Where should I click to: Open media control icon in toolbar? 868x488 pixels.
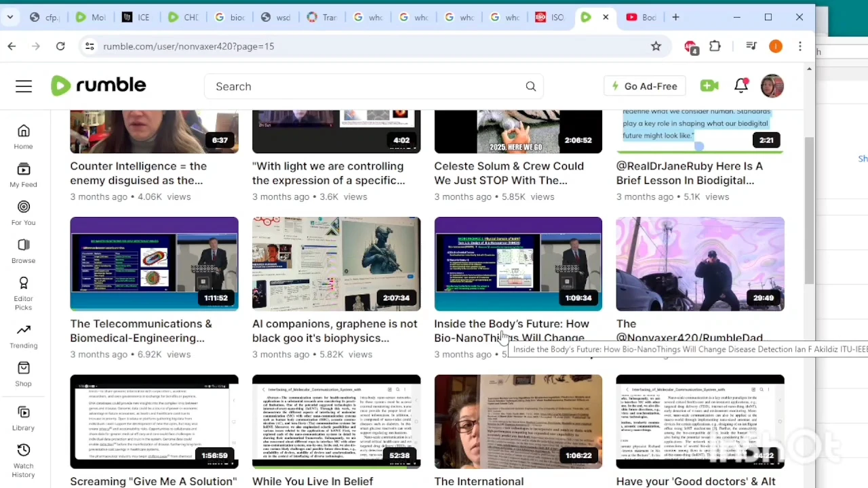(x=751, y=46)
